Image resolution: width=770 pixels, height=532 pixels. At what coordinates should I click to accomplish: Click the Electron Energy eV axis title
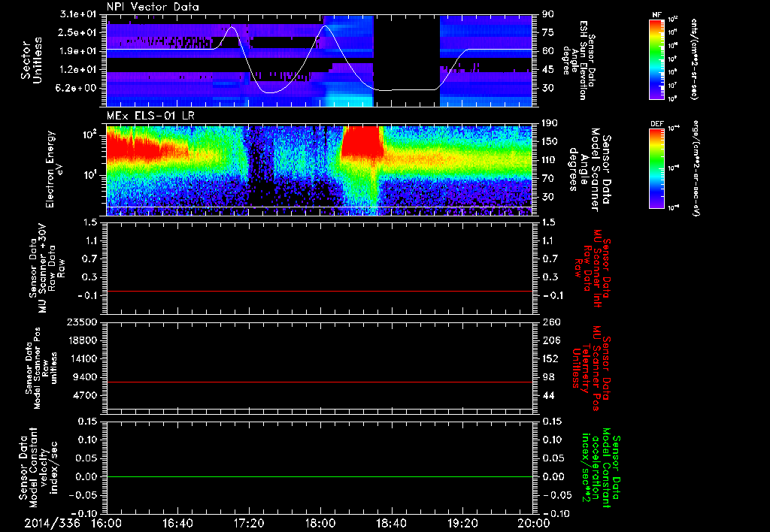coord(56,170)
